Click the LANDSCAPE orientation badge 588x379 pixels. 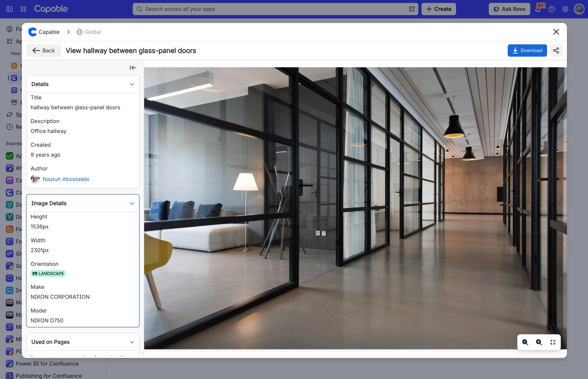tap(48, 274)
